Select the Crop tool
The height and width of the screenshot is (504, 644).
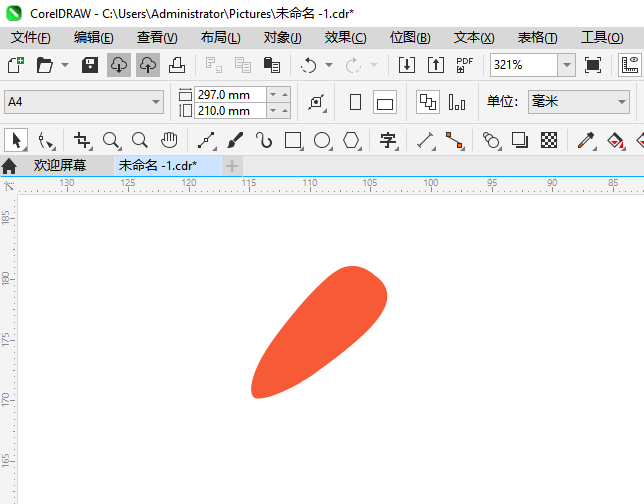(83, 140)
